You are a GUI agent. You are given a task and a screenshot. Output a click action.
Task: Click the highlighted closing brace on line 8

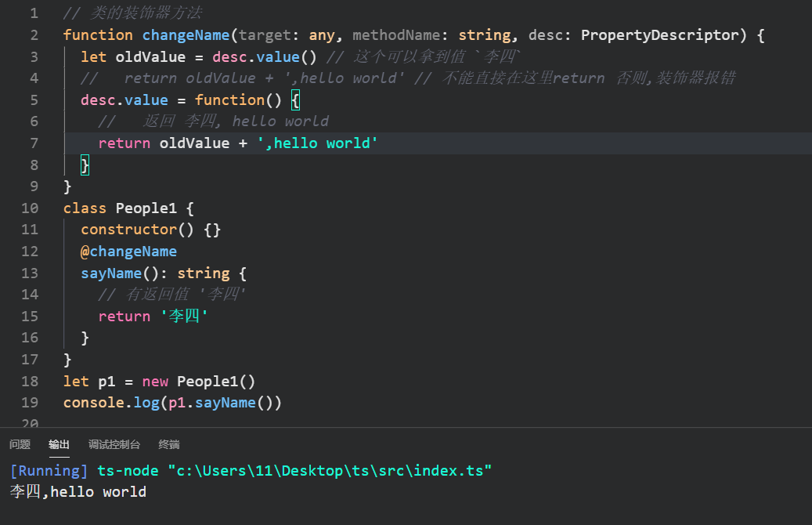coord(85,165)
